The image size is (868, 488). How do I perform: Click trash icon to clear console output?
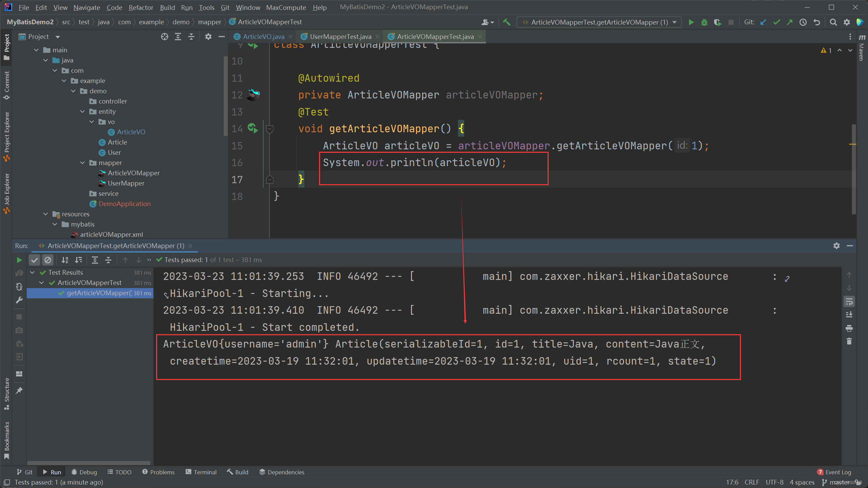tap(849, 341)
